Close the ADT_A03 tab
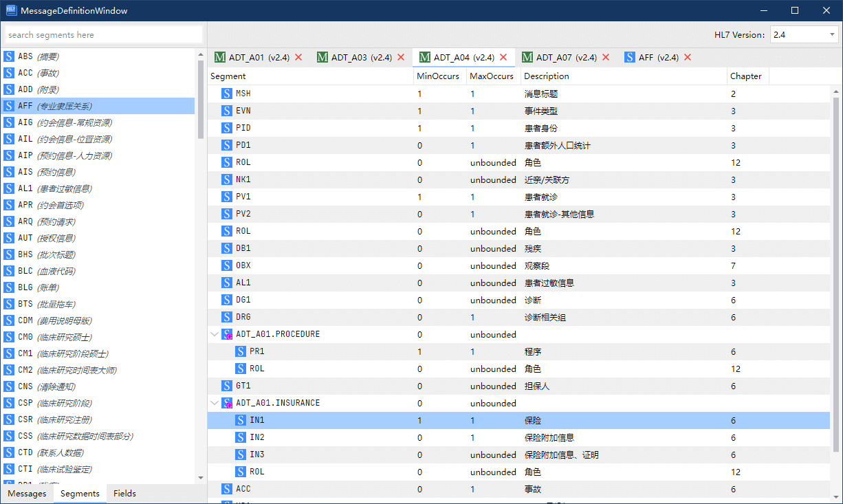The width and height of the screenshot is (843, 504). 401,58
